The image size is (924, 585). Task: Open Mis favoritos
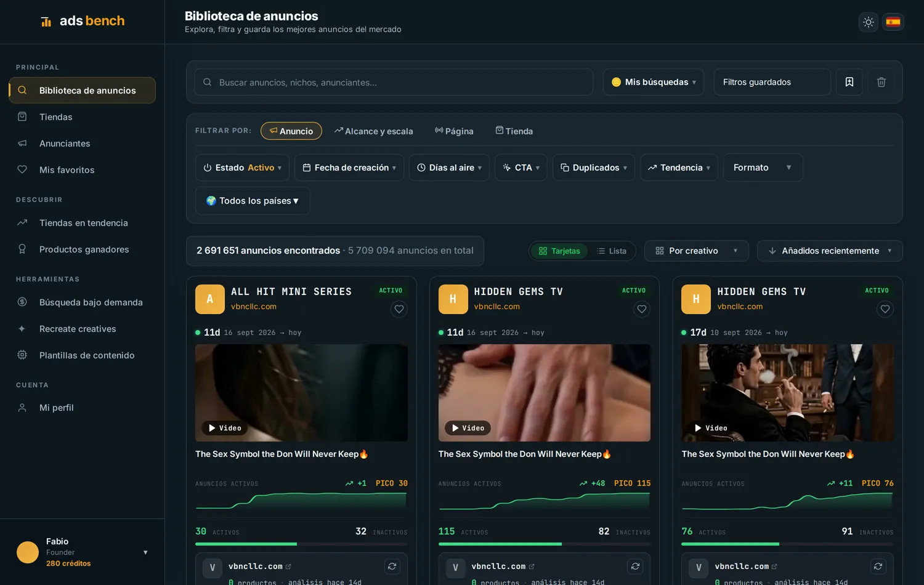[x=82, y=170]
